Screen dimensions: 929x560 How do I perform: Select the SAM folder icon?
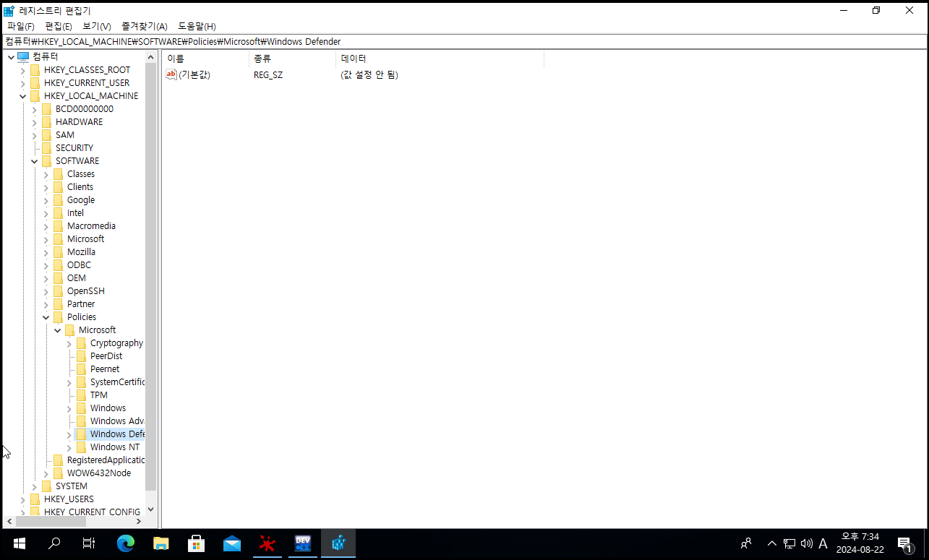tap(46, 135)
